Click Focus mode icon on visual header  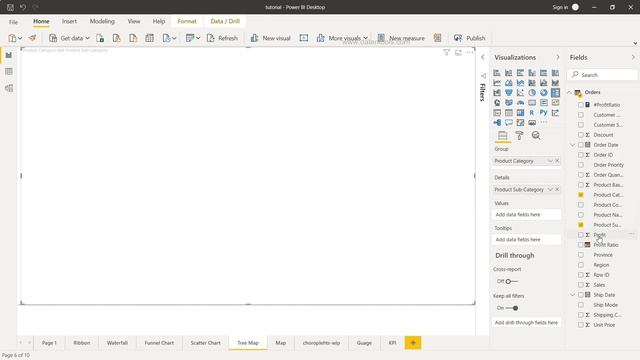(458, 52)
